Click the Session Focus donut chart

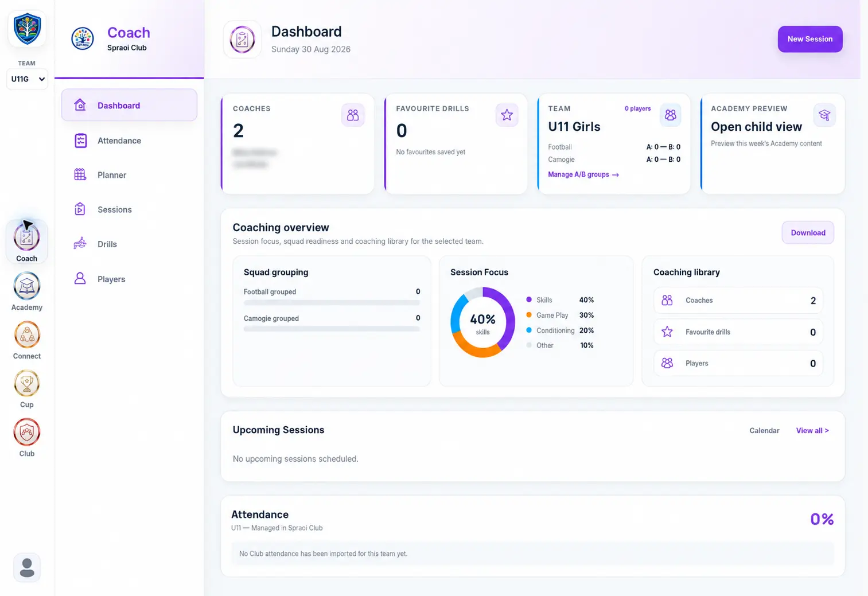tap(482, 322)
